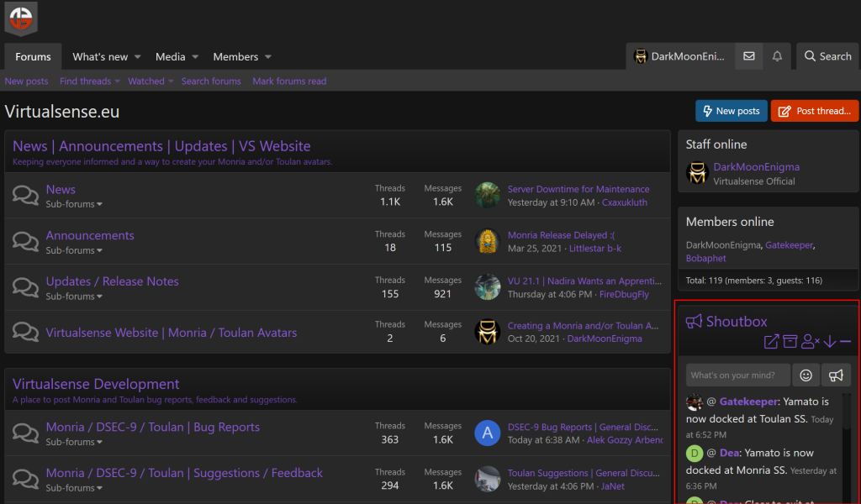Click the Shoutbox down arrow icon
Viewport: 861px width, 504px height.
click(x=830, y=342)
